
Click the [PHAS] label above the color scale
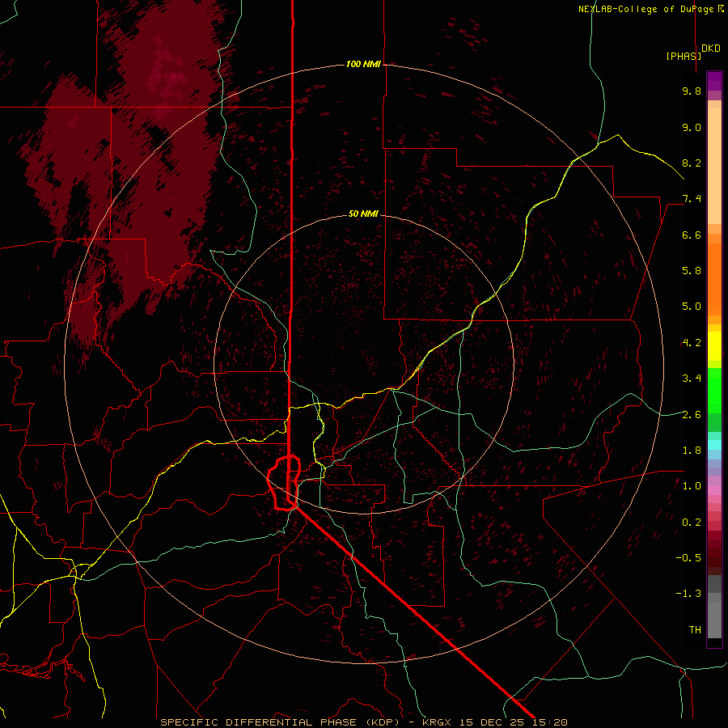(684, 56)
